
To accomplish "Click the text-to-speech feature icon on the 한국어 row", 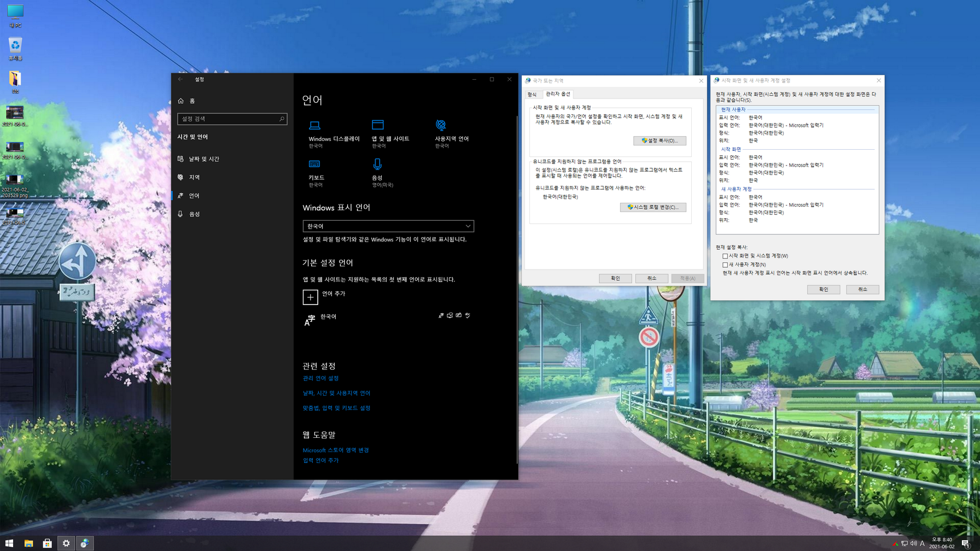I will tap(450, 315).
